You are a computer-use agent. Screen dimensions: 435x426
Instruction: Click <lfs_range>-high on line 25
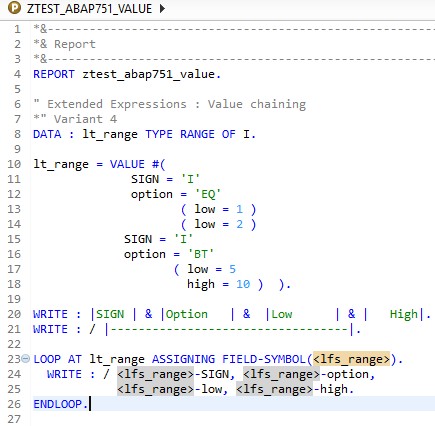[x=292, y=389]
